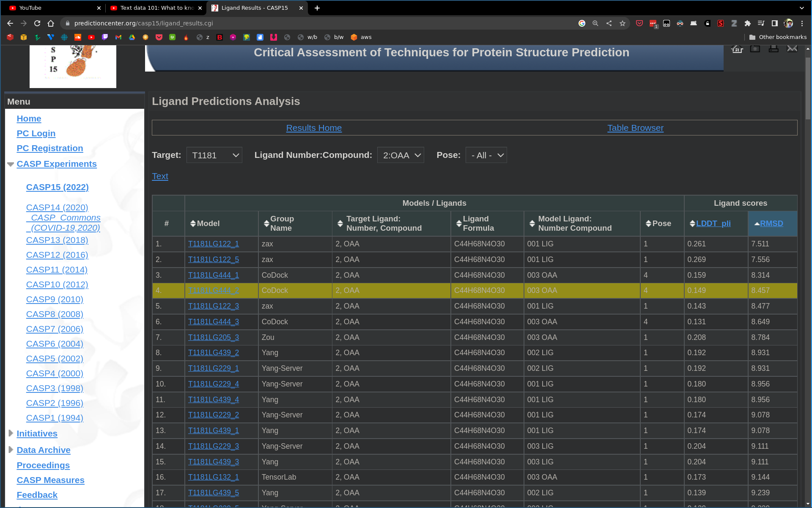Click the envelope mail icon in page header
This screenshot has height=508, width=812.
click(x=792, y=49)
